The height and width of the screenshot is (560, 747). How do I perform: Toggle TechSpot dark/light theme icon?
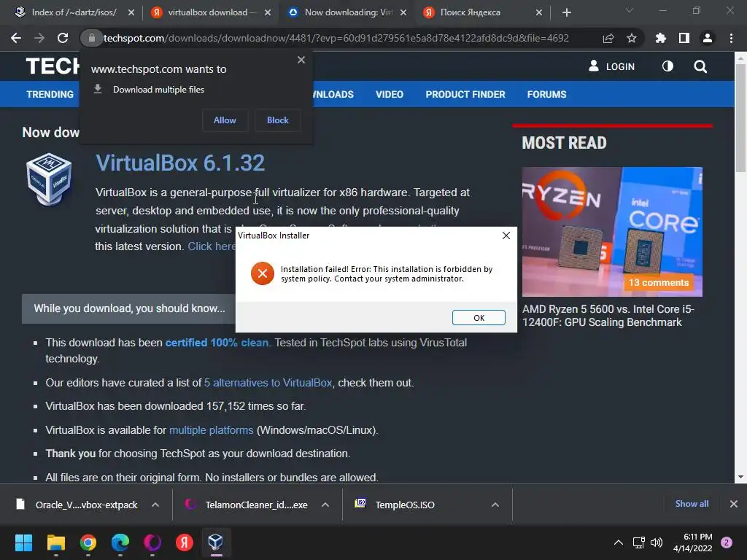(x=668, y=66)
